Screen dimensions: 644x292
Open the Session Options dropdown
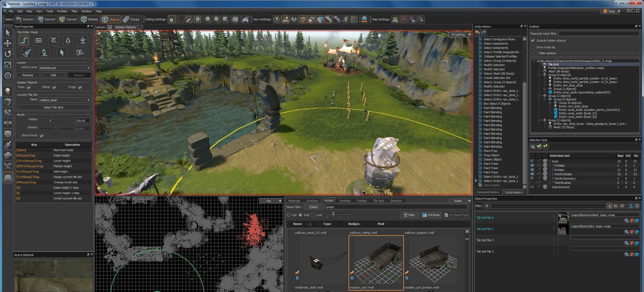pyautogui.click(x=128, y=27)
